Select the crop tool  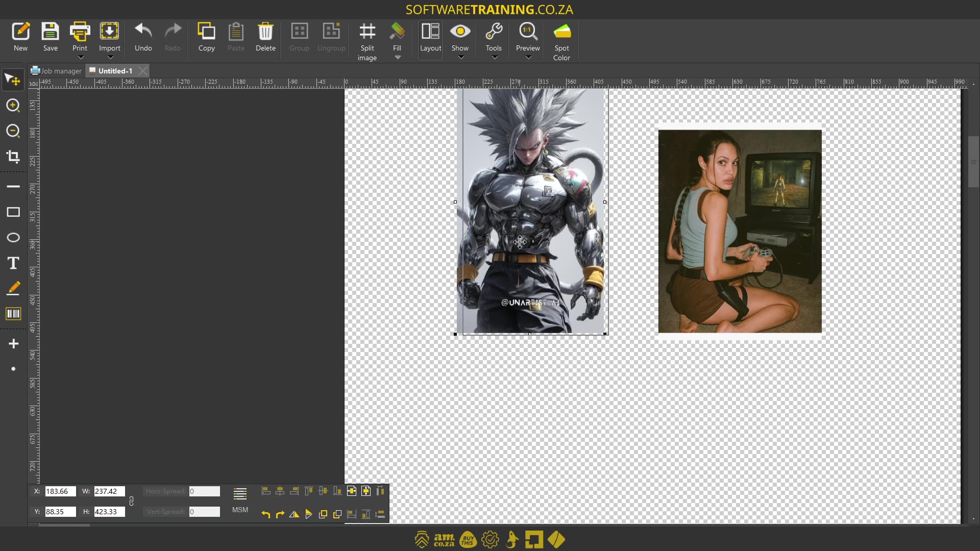point(13,157)
